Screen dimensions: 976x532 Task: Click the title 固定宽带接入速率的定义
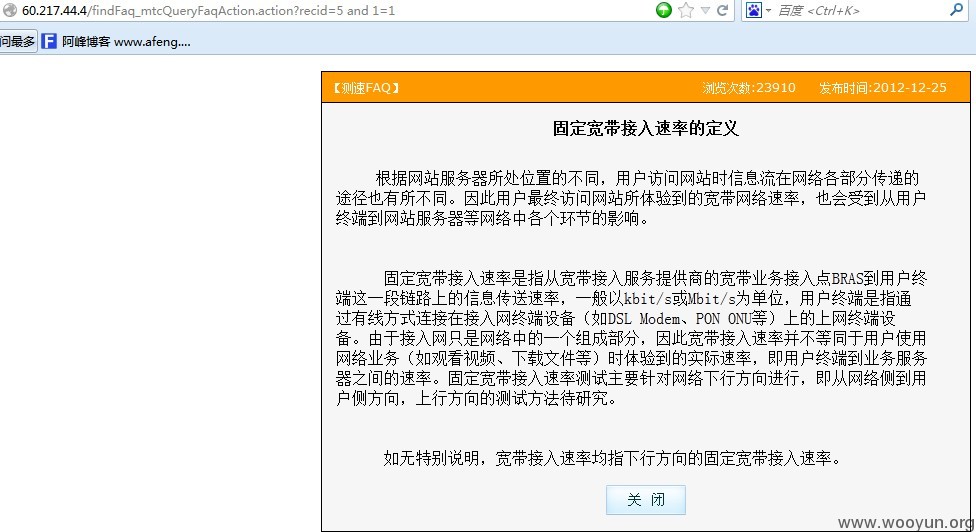click(645, 128)
